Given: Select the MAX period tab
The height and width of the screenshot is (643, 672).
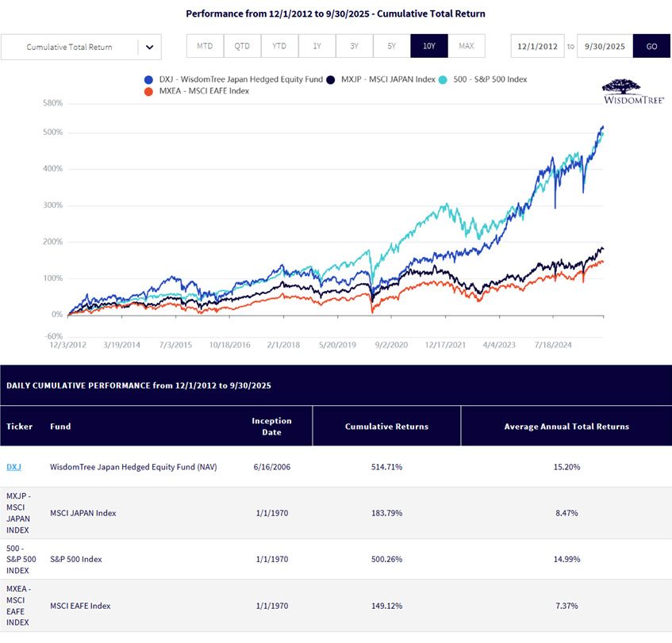Looking at the screenshot, I should point(467,46).
